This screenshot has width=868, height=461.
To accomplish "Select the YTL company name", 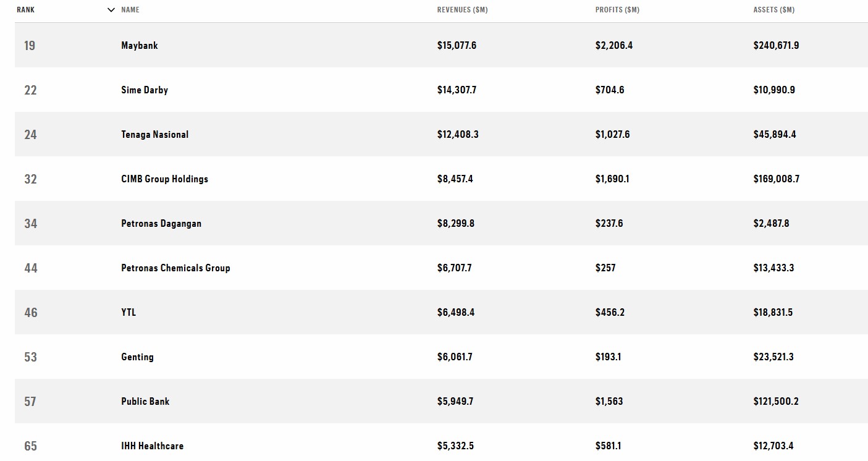I will click(129, 313).
